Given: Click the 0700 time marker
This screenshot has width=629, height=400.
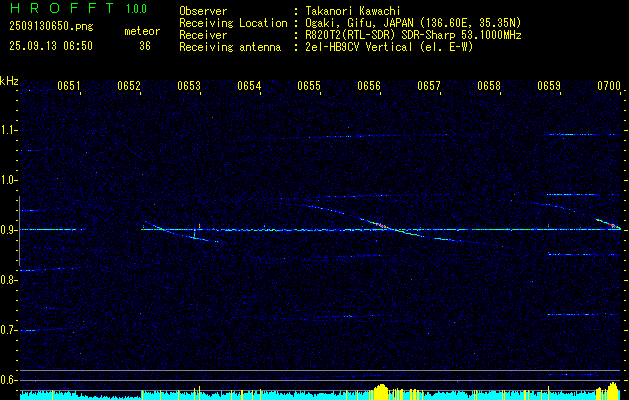Looking at the screenshot, I should pyautogui.click(x=609, y=85).
